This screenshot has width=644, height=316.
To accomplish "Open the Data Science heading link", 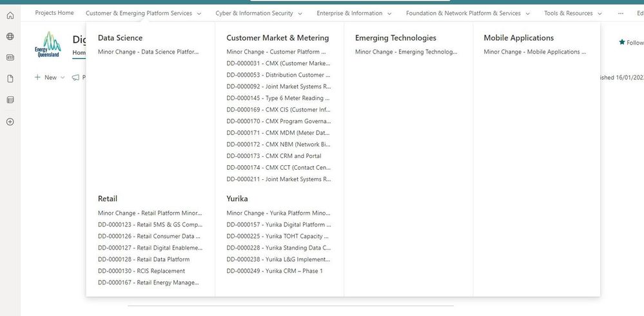I will pyautogui.click(x=120, y=38).
